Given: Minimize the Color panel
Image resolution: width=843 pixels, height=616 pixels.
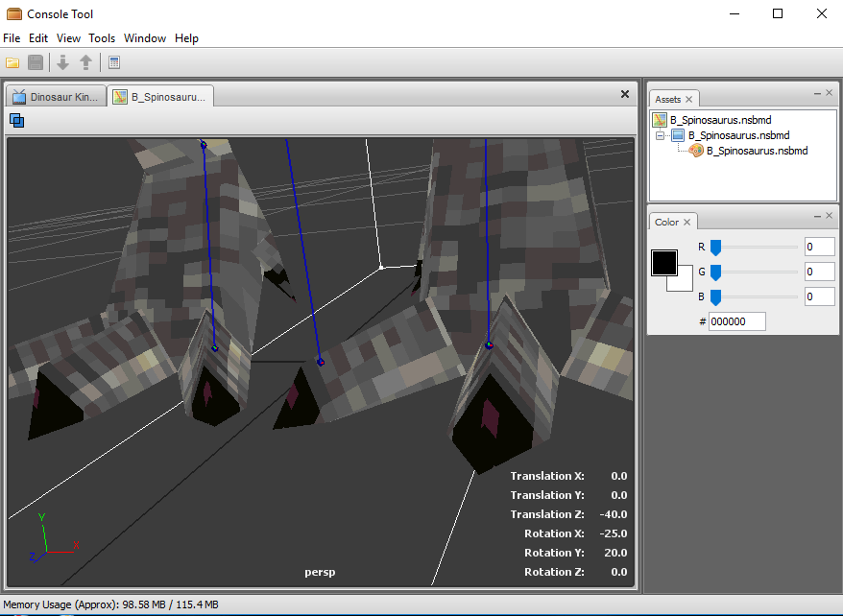Looking at the screenshot, I should click(x=817, y=216).
